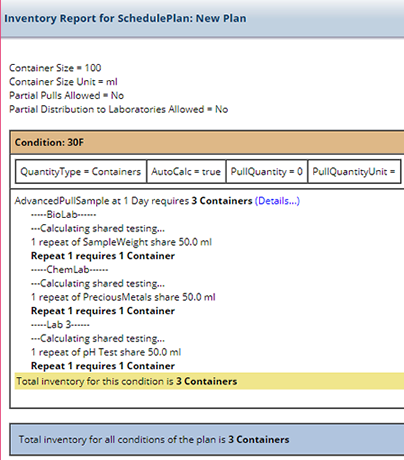Click the Lab 3 section heading
The height and width of the screenshot is (460, 404).
tap(60, 324)
